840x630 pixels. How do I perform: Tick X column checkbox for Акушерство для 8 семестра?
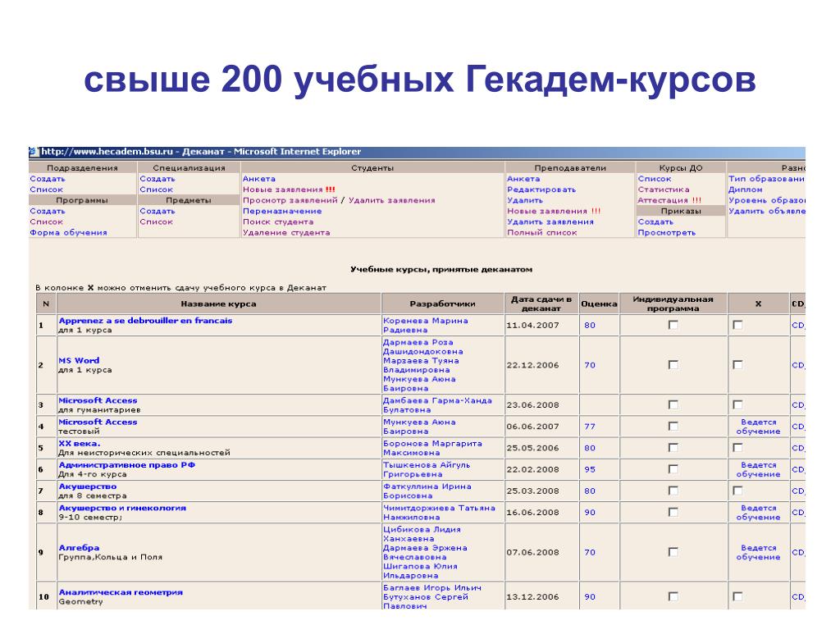click(x=737, y=491)
